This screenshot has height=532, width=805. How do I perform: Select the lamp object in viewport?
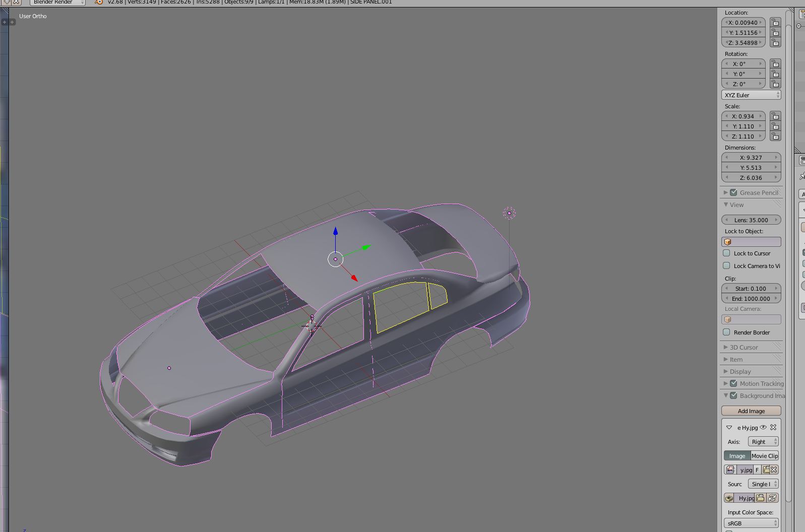coord(509,213)
